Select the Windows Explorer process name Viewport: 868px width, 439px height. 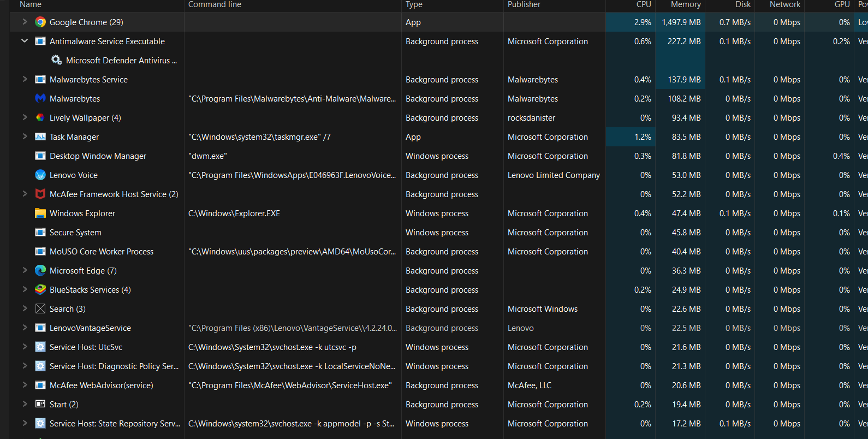(x=82, y=213)
